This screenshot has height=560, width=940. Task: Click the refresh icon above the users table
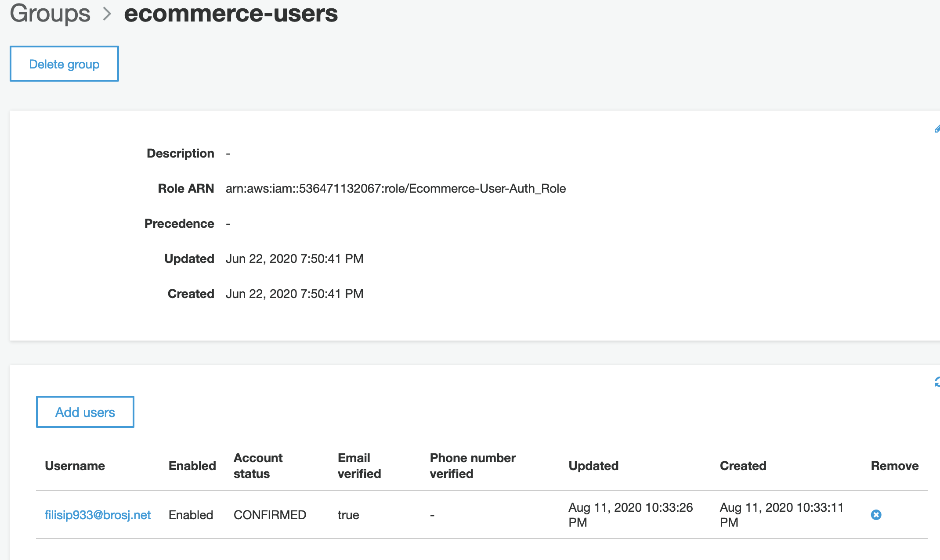(x=936, y=382)
